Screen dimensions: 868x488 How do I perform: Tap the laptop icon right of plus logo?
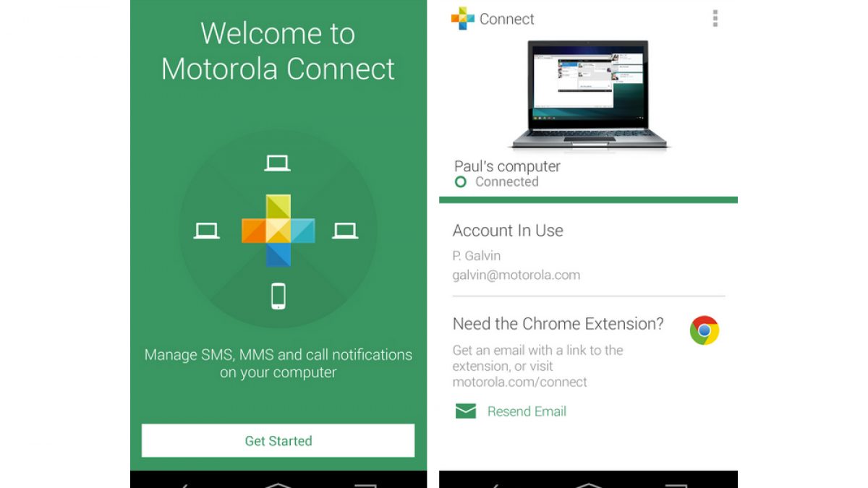coord(345,231)
